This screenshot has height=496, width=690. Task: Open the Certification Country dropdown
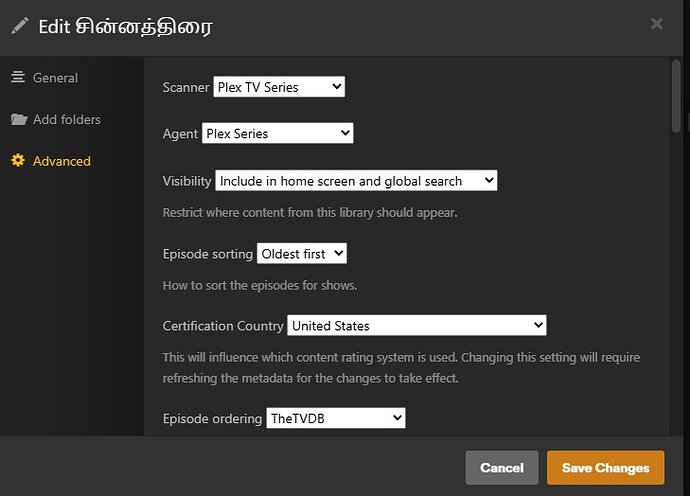[x=417, y=325]
